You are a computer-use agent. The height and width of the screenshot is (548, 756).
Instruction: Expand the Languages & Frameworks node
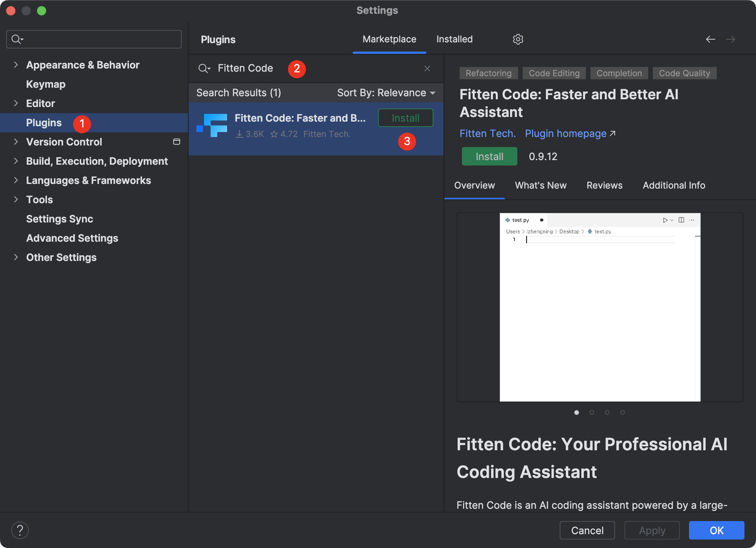tap(16, 180)
